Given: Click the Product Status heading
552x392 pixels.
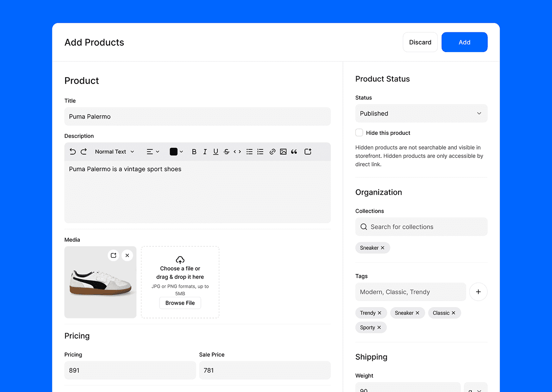Looking at the screenshot, I should pos(383,79).
